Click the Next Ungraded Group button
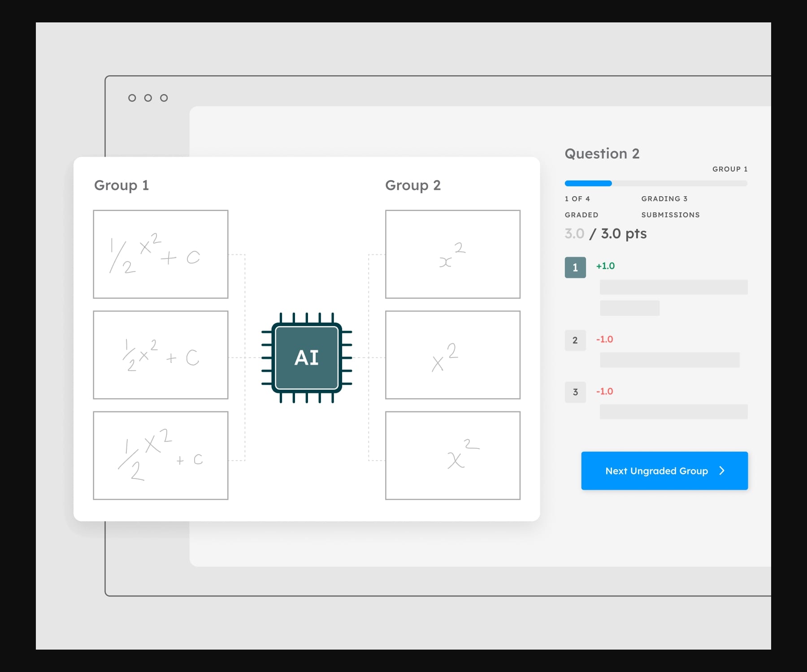The height and width of the screenshot is (672, 807). [x=664, y=470]
